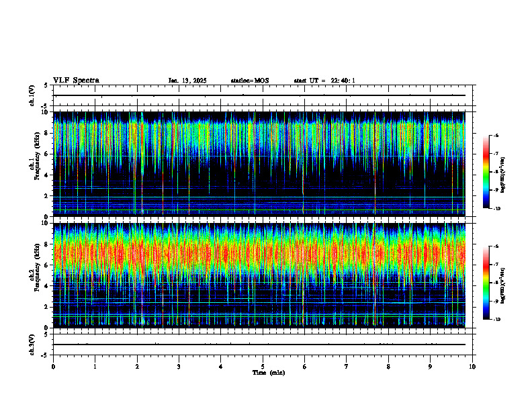The image size is (532, 411).
Task: Click the "8" kHz tick on ch.2 frequency axis
Action: (46, 244)
